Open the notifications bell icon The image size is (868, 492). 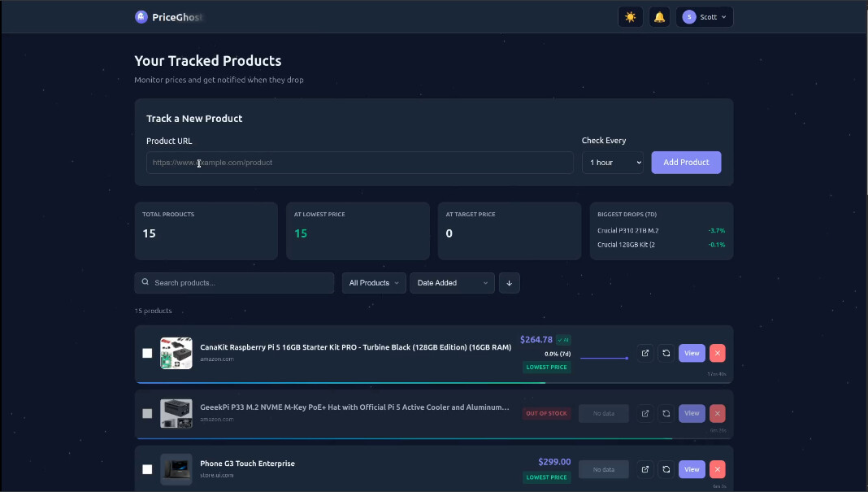pyautogui.click(x=659, y=17)
